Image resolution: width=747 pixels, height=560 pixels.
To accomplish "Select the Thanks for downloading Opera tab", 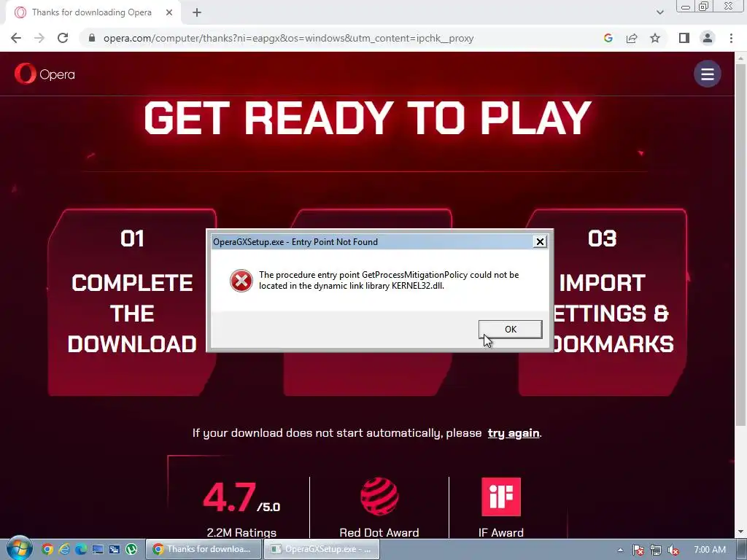I will [93, 12].
